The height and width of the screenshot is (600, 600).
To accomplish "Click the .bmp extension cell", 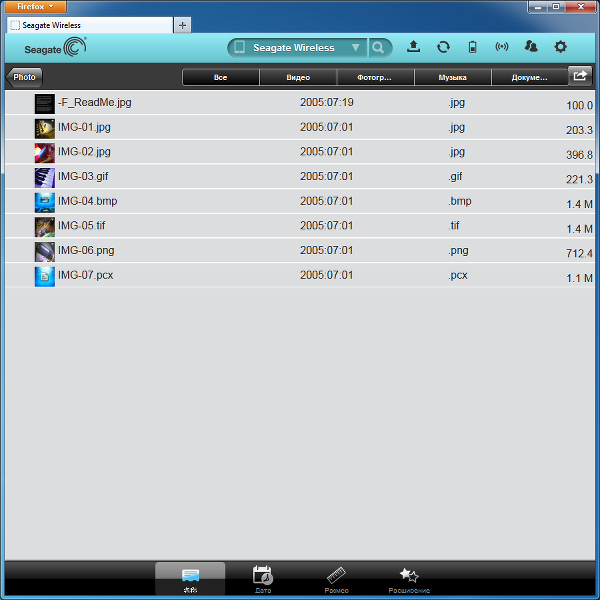I will [x=460, y=201].
